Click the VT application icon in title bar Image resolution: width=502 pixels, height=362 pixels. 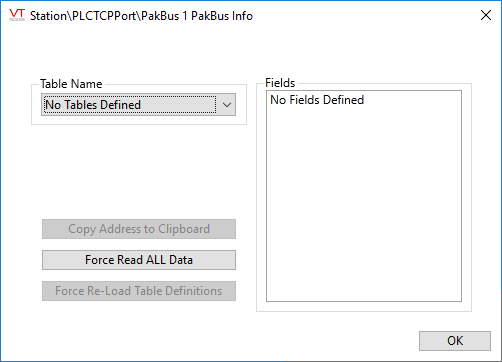17,15
